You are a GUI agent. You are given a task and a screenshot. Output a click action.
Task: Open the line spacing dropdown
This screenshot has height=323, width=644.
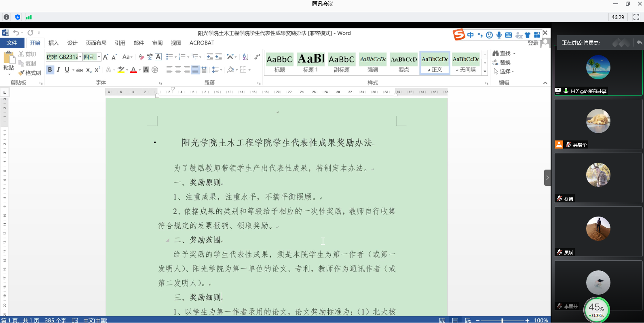217,70
